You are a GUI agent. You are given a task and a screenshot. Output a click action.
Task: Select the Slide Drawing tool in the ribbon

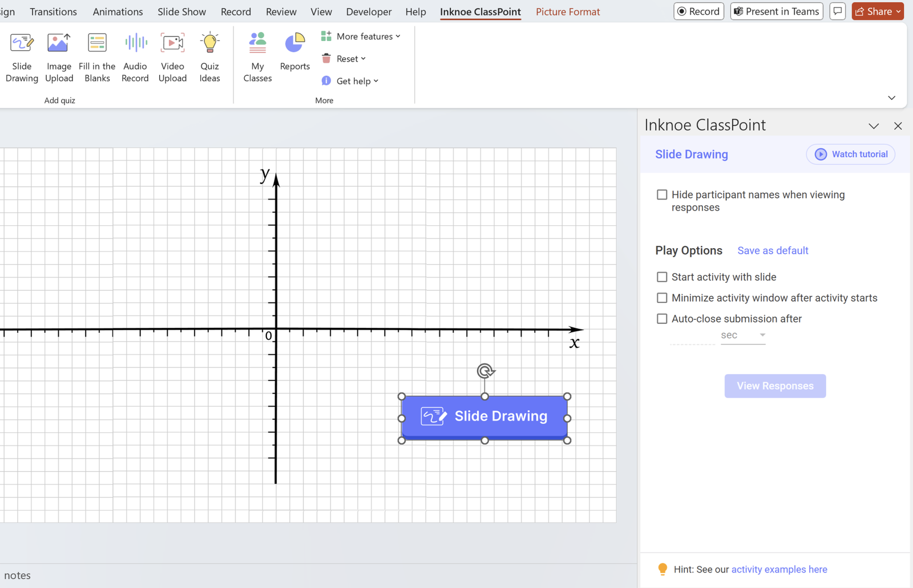pyautogui.click(x=22, y=57)
